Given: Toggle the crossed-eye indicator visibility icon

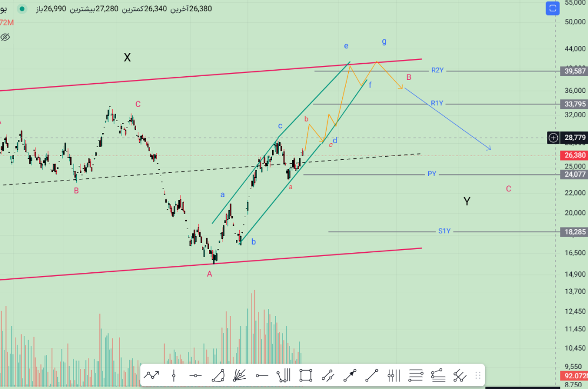Looking at the screenshot, I should [x=5, y=37].
